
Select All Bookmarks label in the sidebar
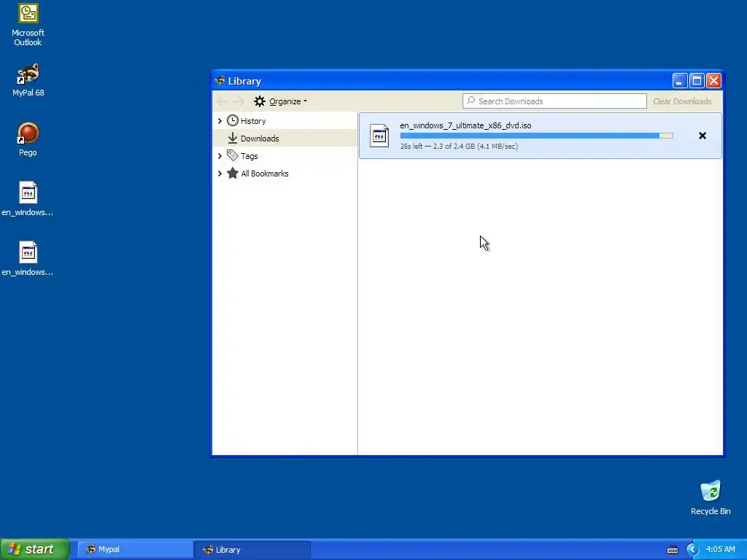[x=264, y=174]
